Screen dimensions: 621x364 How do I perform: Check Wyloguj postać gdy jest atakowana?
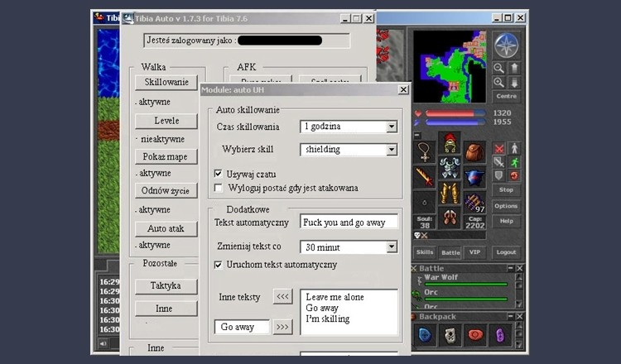218,188
